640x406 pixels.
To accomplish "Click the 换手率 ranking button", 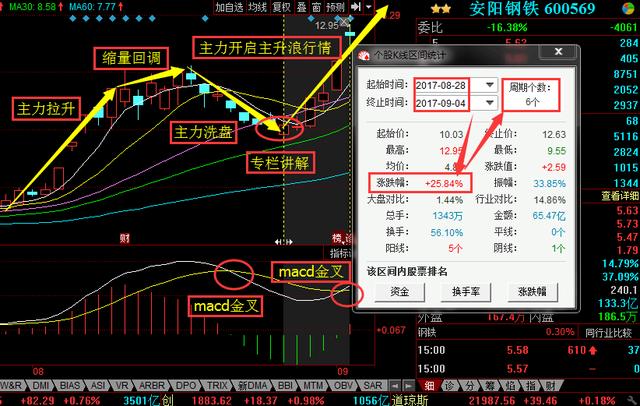I will click(x=466, y=292).
